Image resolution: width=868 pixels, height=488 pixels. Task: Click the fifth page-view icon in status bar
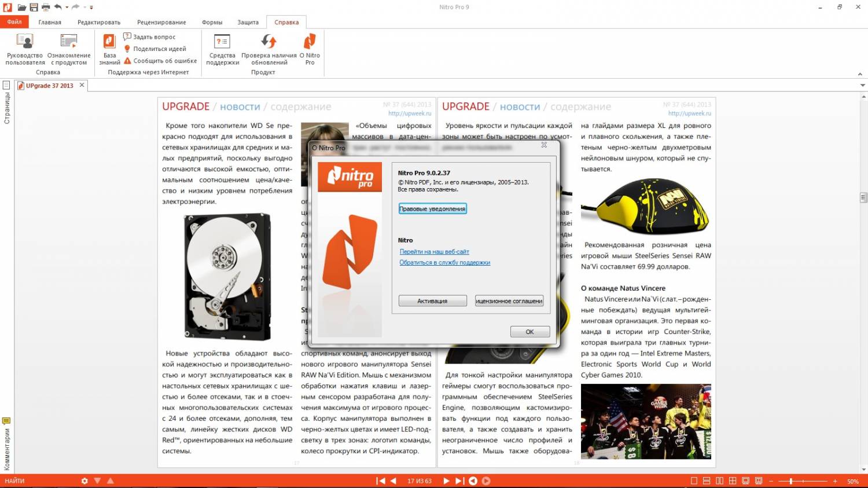[x=745, y=481]
